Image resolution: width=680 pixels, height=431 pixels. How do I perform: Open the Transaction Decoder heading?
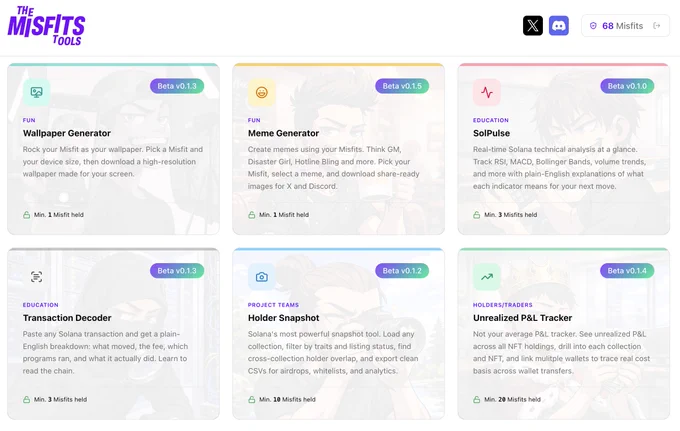(x=67, y=318)
